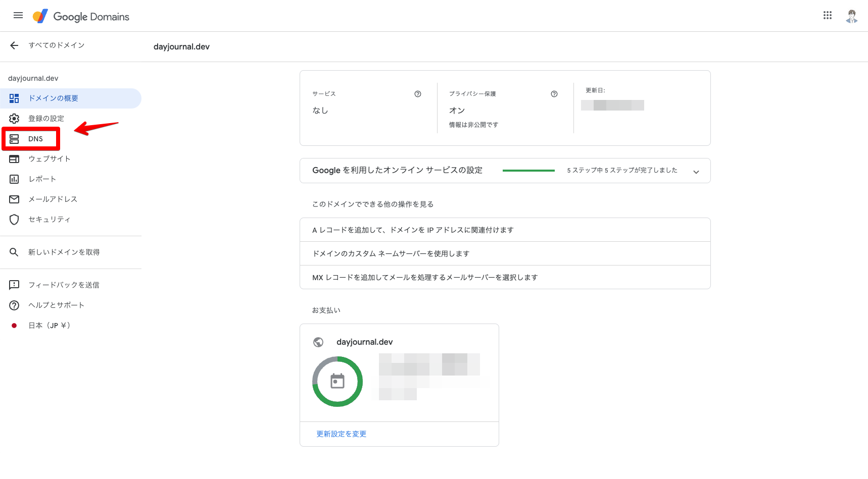Click フィードバックを送信
The height and width of the screenshot is (479, 868).
pos(71,285)
